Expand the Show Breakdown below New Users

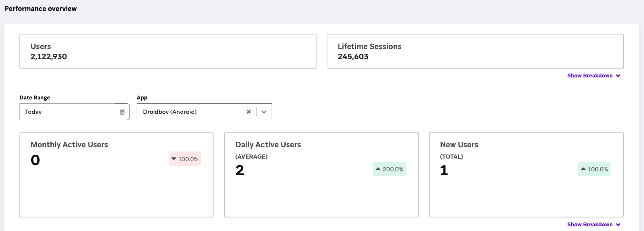590,225
